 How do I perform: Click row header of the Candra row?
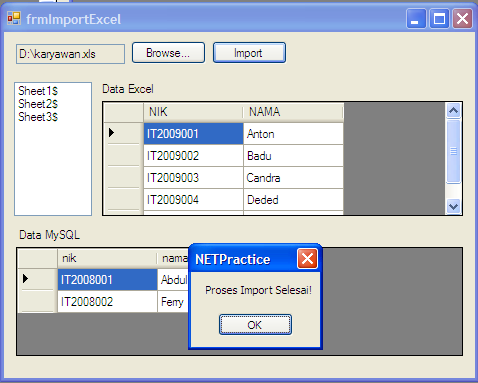pyautogui.click(x=123, y=177)
